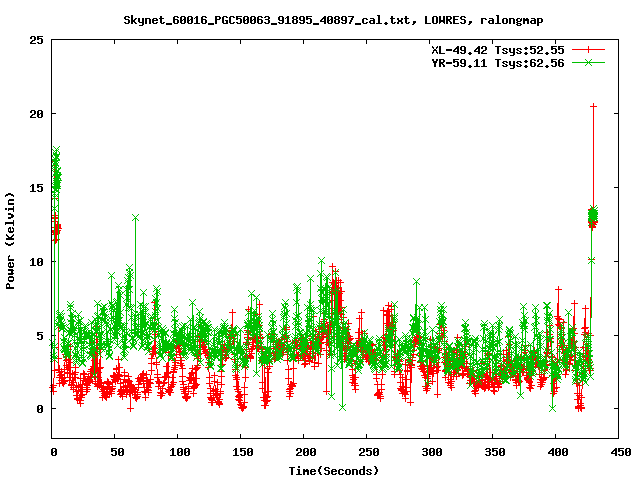Click the x-axis tick label 50
Image resolution: width=640 pixels, height=480 pixels.
(117, 452)
